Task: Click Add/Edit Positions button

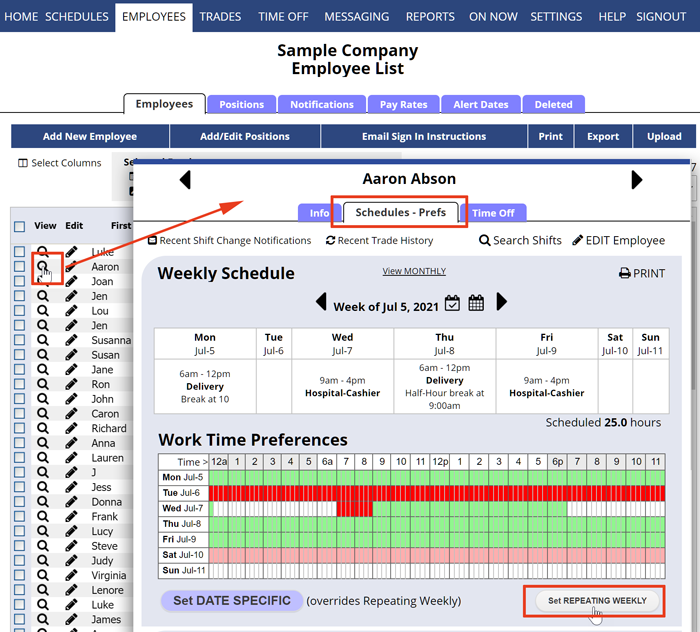Action: 245,136
